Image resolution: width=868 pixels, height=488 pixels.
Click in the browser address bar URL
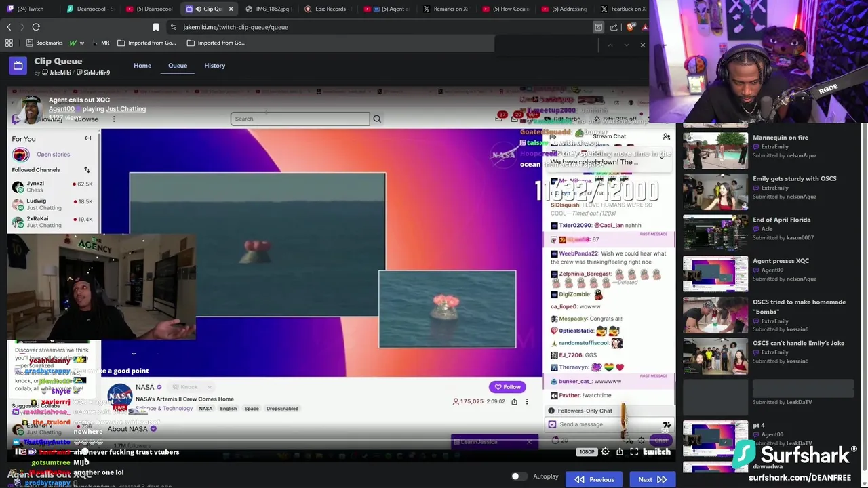pos(235,27)
